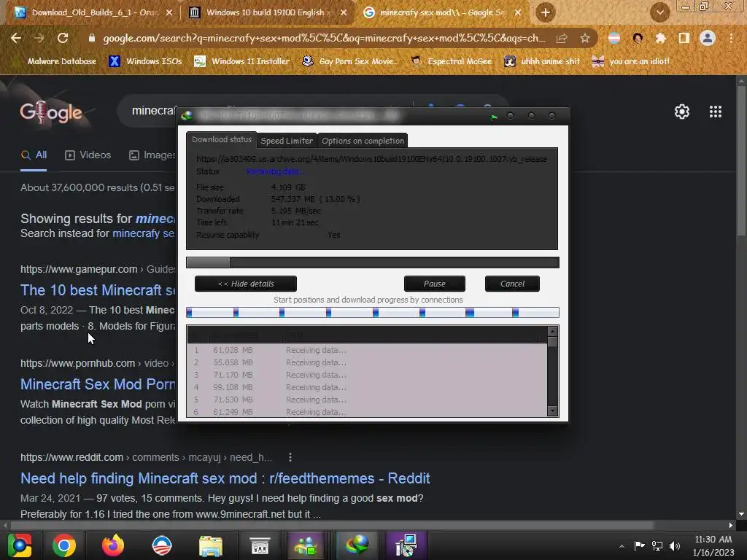Screen dimensions: 747x560
Task: Close the Download_Old_Builds_6_1 tab
Action: (169, 13)
